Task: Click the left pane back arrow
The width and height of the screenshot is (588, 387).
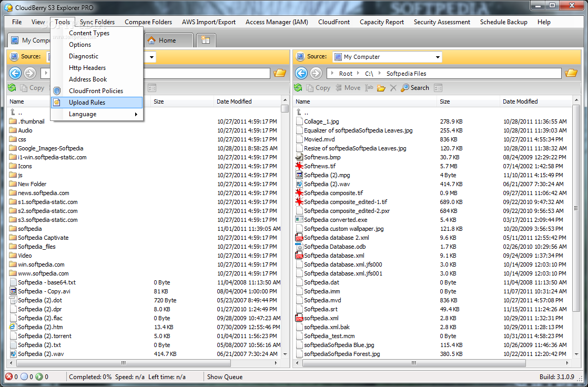Action: 15,73
